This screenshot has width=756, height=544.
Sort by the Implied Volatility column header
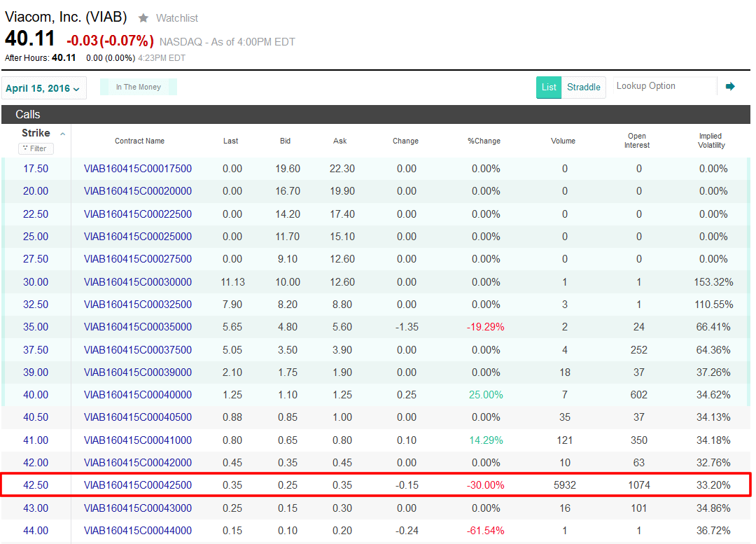click(711, 140)
